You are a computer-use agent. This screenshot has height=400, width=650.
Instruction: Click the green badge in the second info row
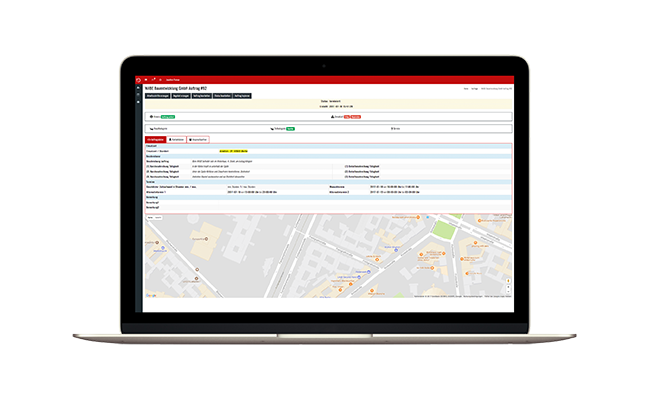pyautogui.click(x=290, y=129)
